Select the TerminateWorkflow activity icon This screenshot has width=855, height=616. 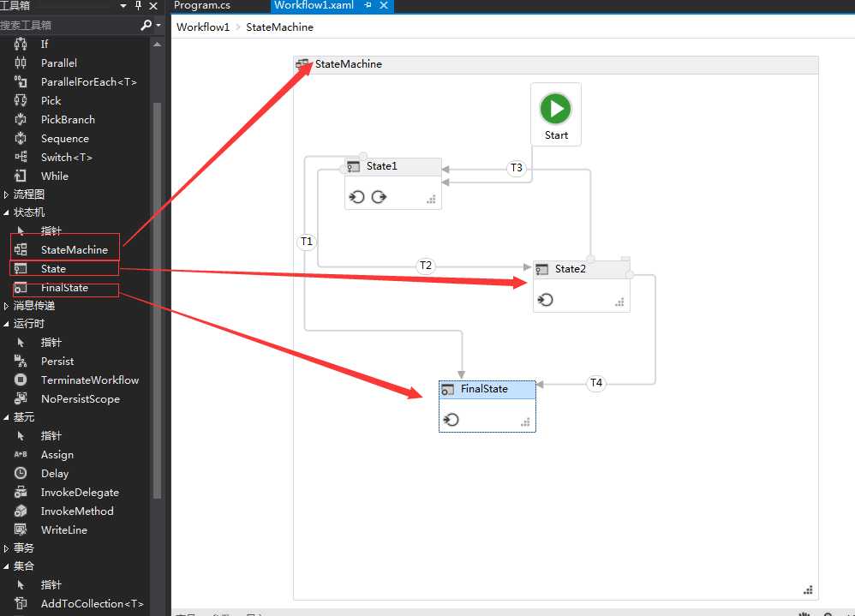point(21,380)
